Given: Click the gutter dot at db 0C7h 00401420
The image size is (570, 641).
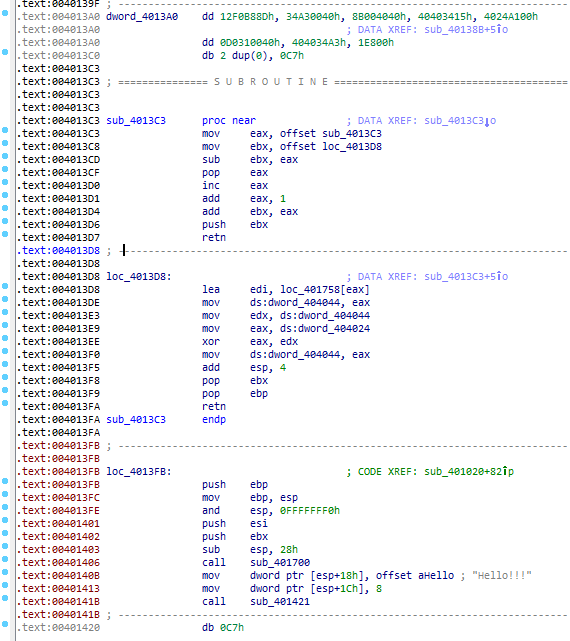Looking at the screenshot, I should 5,624.
